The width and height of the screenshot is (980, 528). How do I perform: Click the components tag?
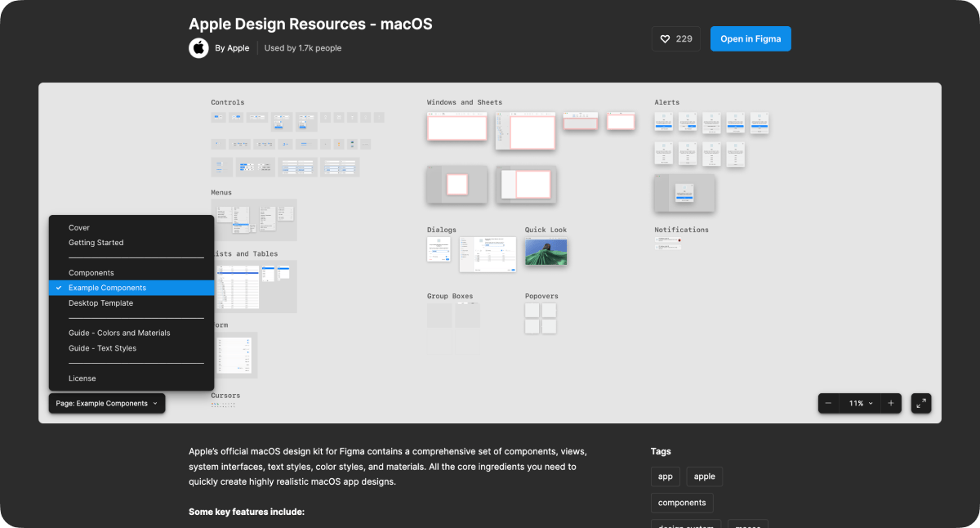pyautogui.click(x=682, y=503)
